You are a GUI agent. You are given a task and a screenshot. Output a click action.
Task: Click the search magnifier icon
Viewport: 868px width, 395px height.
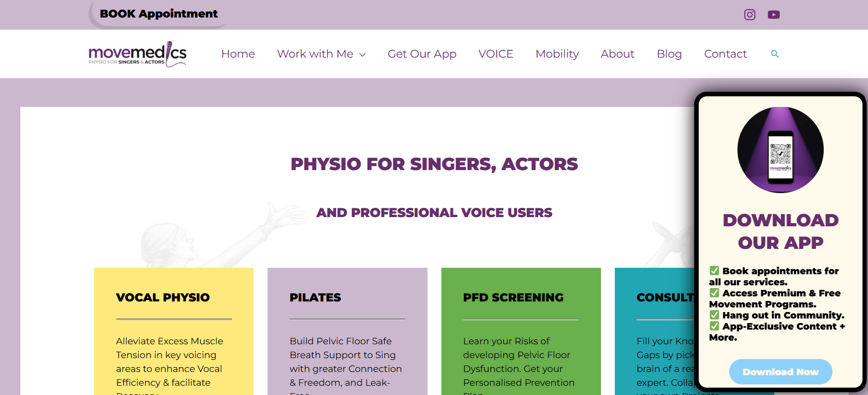tap(775, 54)
